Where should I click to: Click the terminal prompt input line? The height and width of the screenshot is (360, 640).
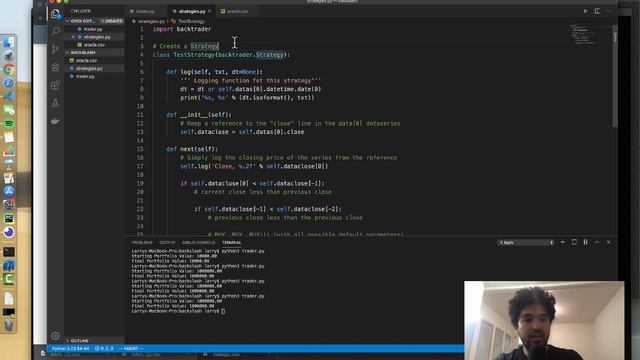pos(178,311)
